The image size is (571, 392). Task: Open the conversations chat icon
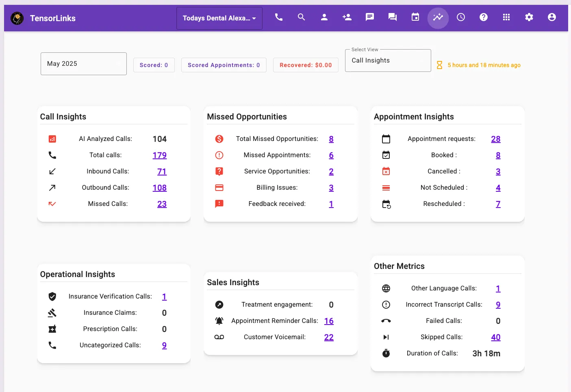(x=392, y=17)
